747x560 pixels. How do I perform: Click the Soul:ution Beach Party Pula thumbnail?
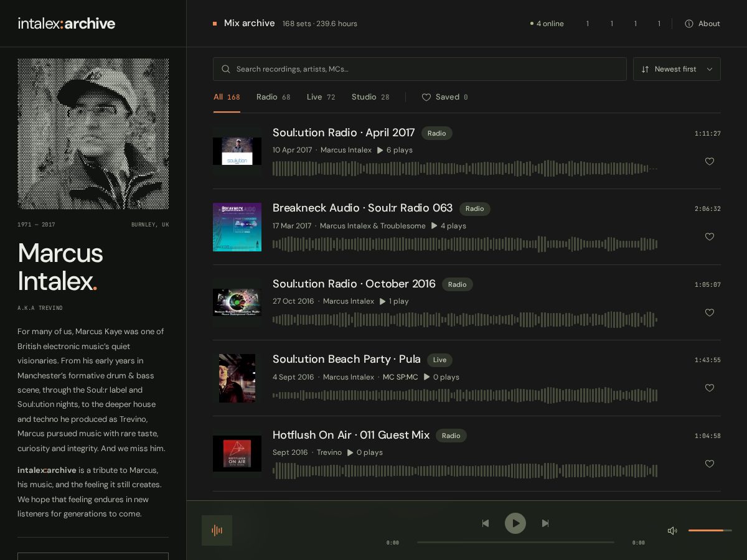[x=237, y=378]
